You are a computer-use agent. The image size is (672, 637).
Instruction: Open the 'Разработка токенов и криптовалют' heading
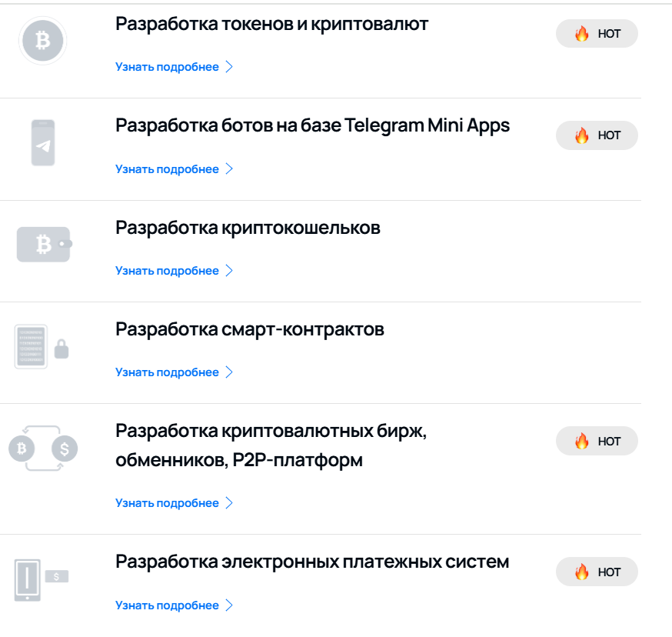[271, 24]
